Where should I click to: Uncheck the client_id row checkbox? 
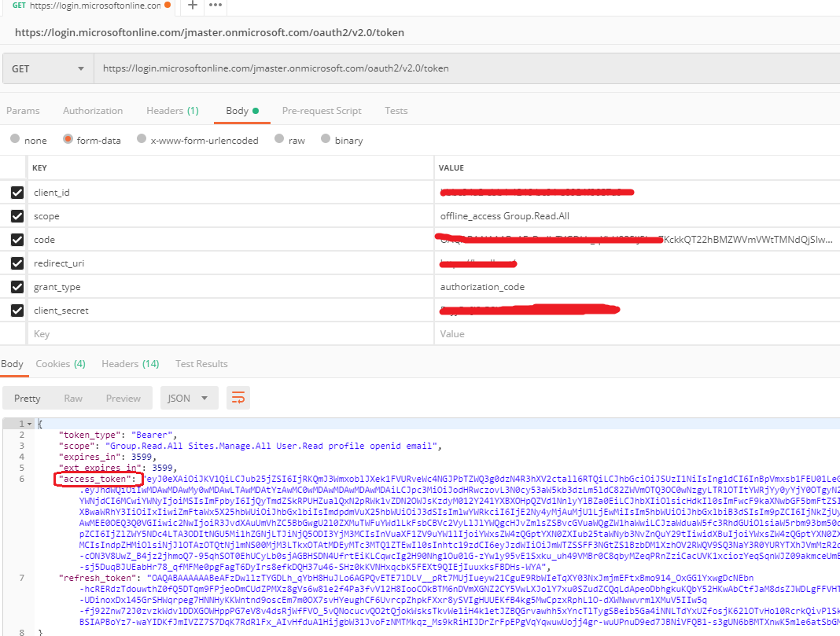click(17, 192)
